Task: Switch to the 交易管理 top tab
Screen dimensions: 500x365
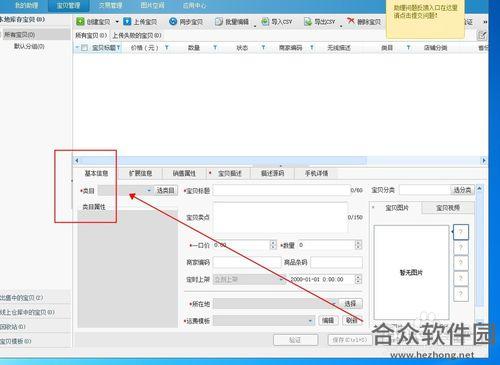Action: point(110,6)
